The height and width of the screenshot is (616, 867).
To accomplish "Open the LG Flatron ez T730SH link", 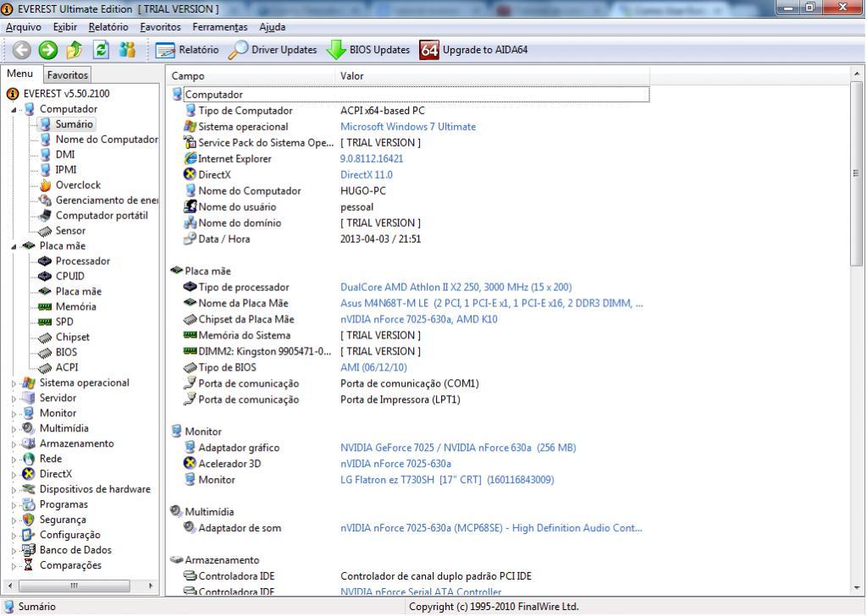I will click(x=447, y=480).
